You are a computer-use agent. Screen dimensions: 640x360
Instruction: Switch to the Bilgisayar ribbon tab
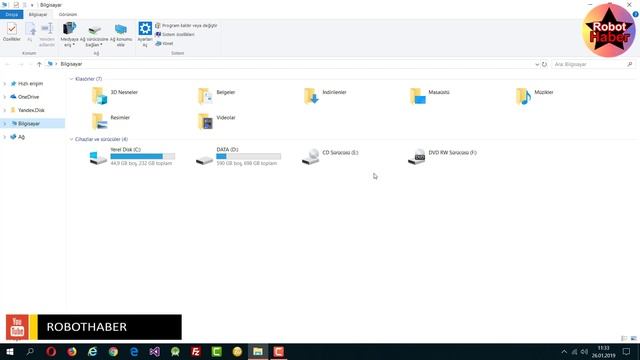coord(38,14)
